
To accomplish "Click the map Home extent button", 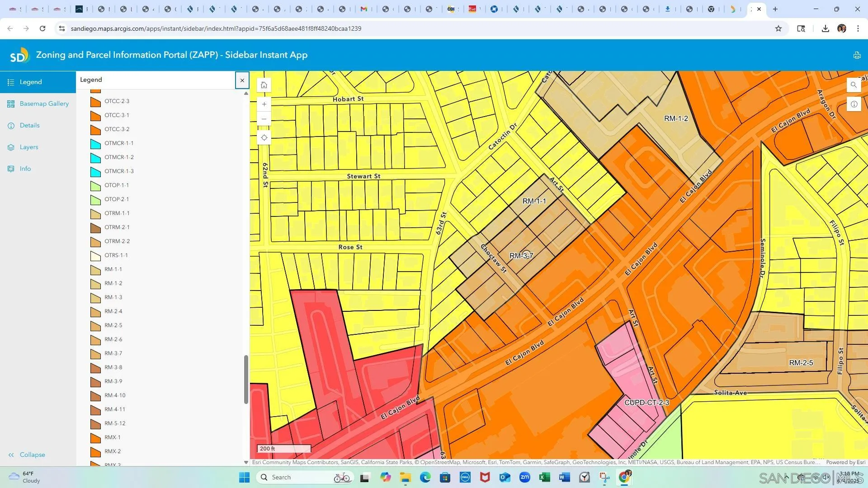I will pyautogui.click(x=264, y=85).
